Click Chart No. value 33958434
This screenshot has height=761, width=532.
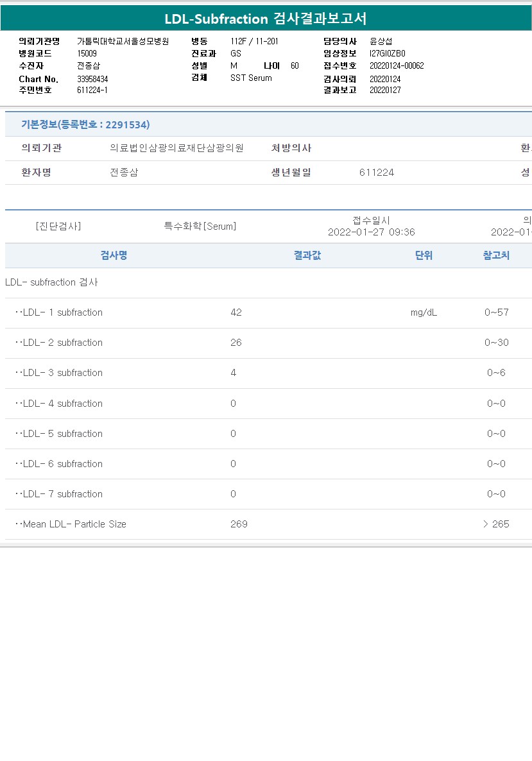tap(92, 79)
